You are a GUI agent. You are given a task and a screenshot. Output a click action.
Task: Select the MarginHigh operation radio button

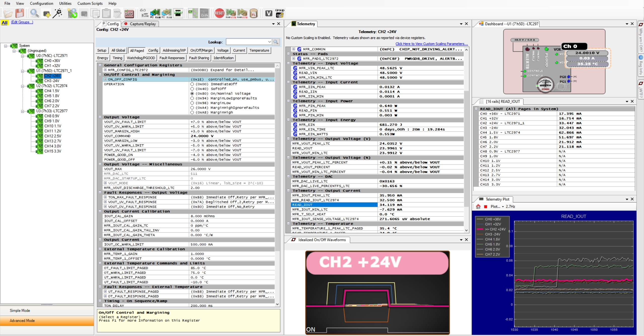click(192, 112)
